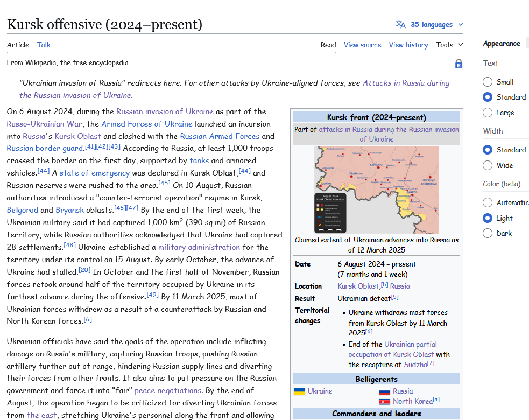Image resolution: width=529 pixels, height=420 pixels.
Task: Click the 'Commanders and leaders' infobox header
Action: (377, 414)
